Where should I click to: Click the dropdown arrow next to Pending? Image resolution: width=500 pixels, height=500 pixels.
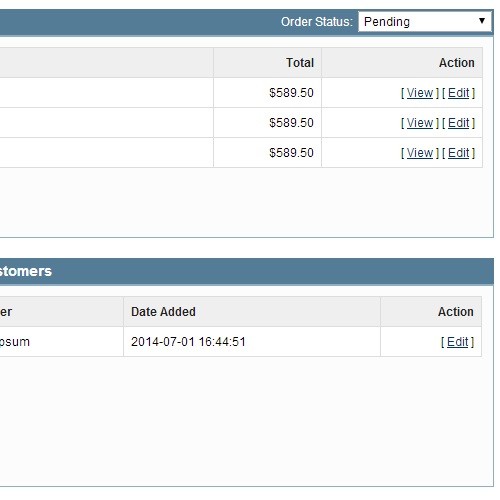tap(482, 21)
